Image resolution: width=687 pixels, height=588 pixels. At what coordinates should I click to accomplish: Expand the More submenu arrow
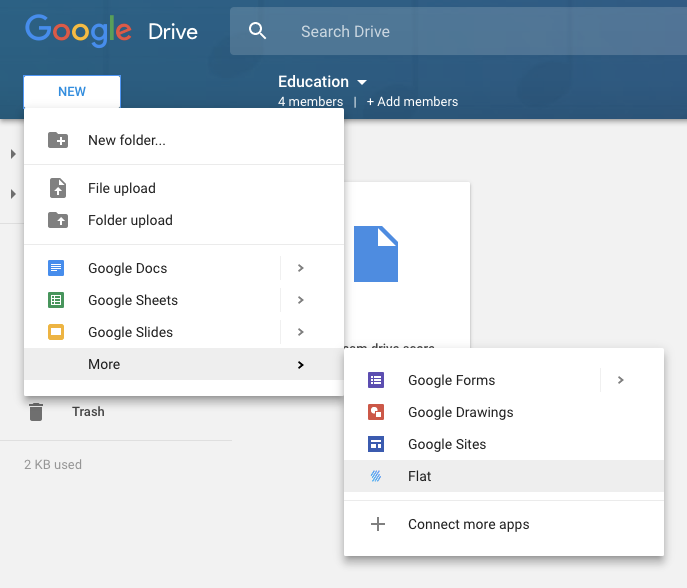pos(301,365)
